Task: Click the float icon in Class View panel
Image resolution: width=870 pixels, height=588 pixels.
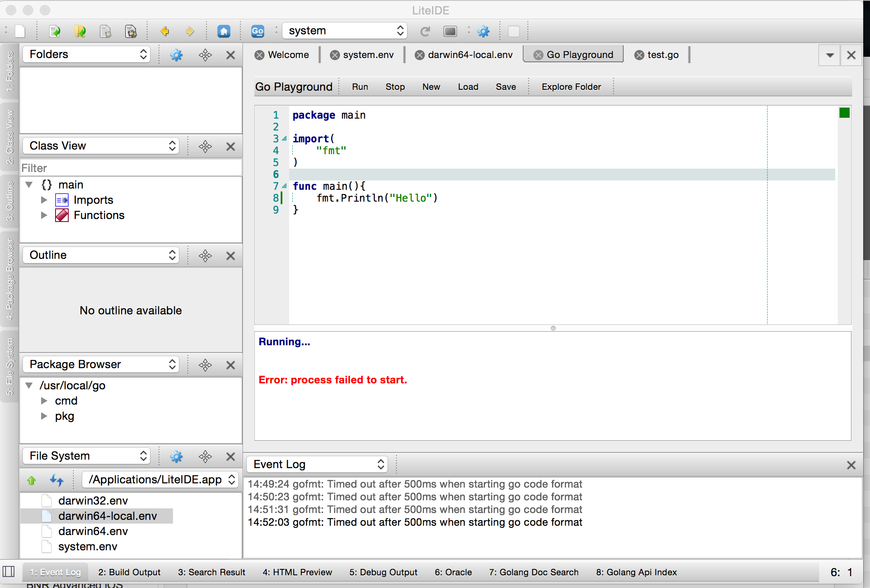Action: tap(205, 146)
